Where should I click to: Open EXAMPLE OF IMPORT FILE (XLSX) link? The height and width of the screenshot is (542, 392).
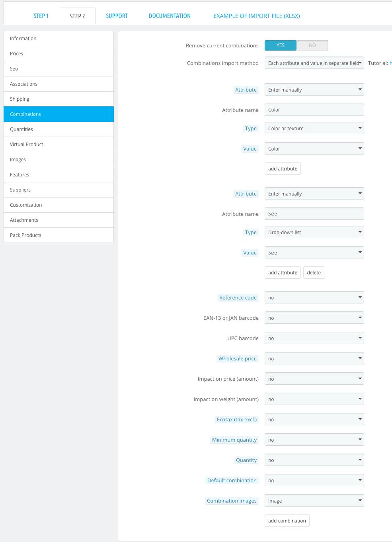click(x=257, y=16)
